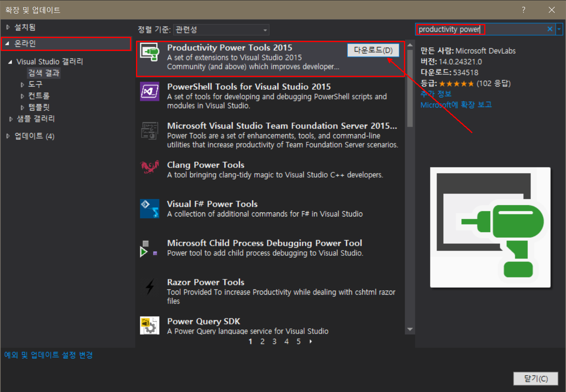The height and width of the screenshot is (392, 566).
Task: Open the help question mark button
Action: click(523, 10)
